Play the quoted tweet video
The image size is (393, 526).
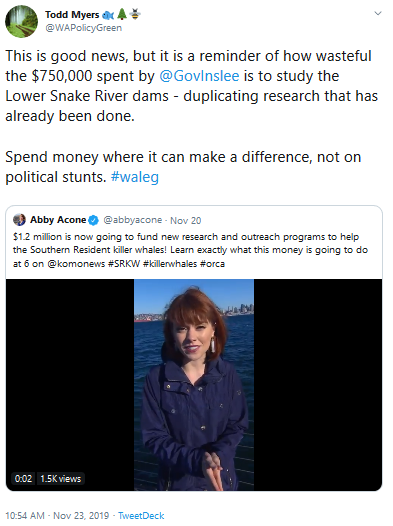[194, 385]
